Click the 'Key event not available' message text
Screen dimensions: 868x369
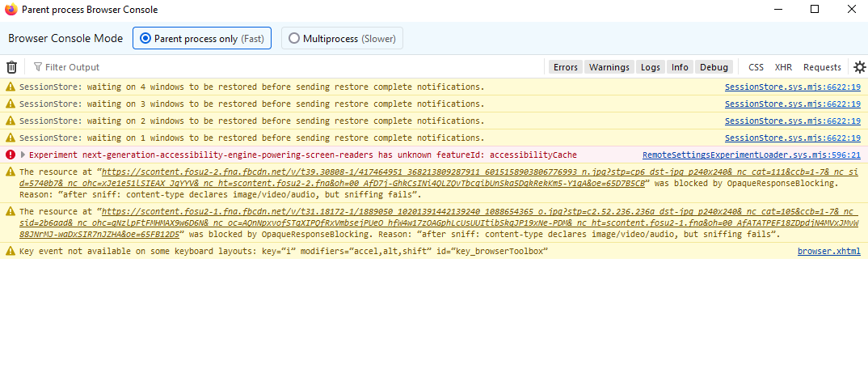click(x=284, y=252)
